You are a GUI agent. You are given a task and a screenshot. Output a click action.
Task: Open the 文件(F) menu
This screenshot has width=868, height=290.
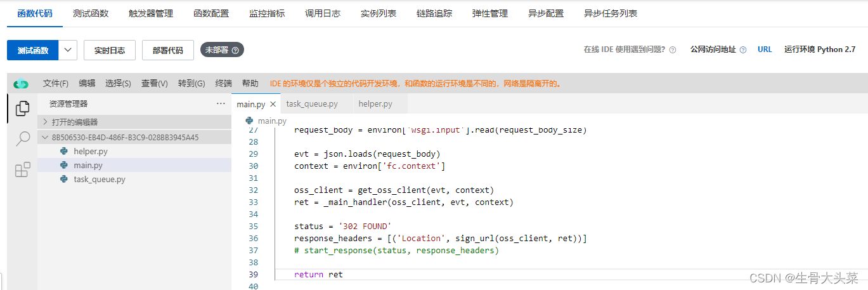tap(56, 83)
